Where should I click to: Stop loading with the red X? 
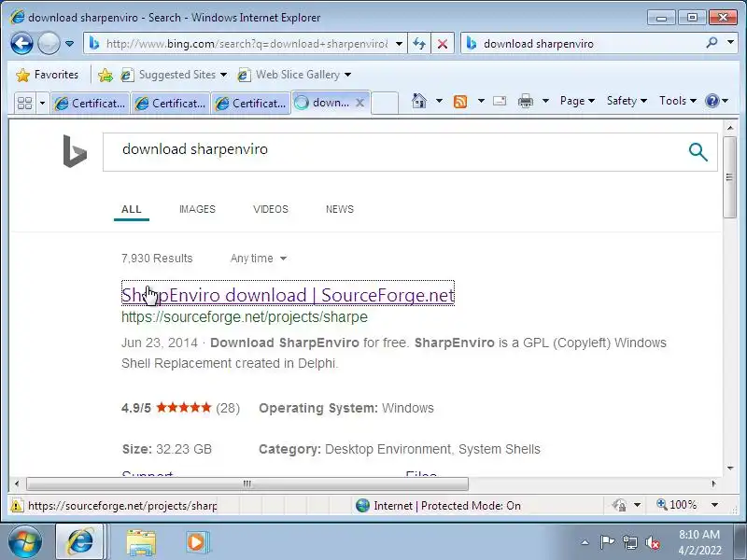tap(443, 44)
